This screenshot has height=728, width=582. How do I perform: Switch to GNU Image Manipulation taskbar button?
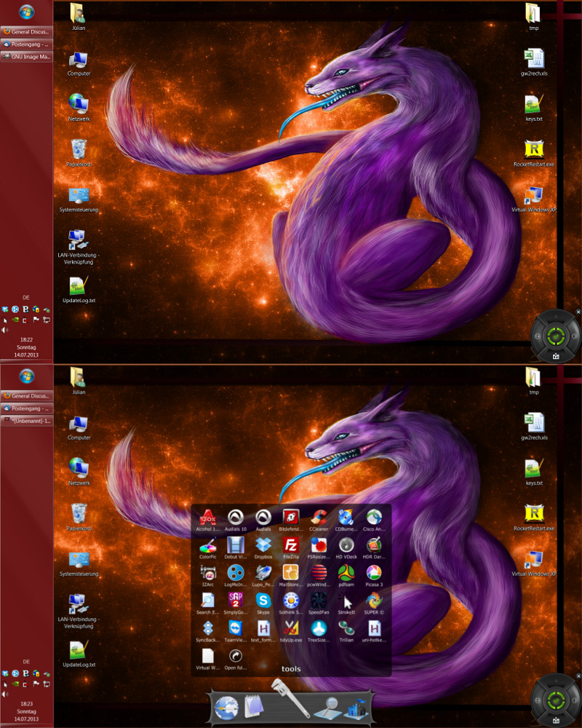click(27, 56)
